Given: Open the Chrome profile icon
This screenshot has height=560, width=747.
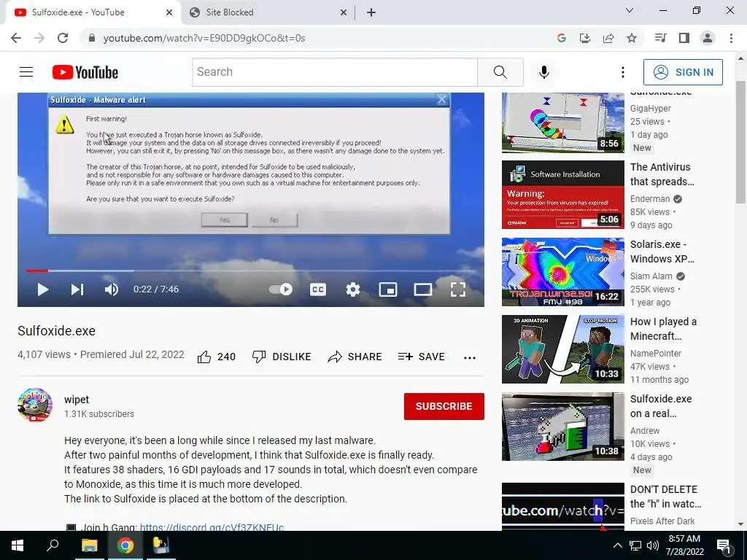Looking at the screenshot, I should (708, 38).
